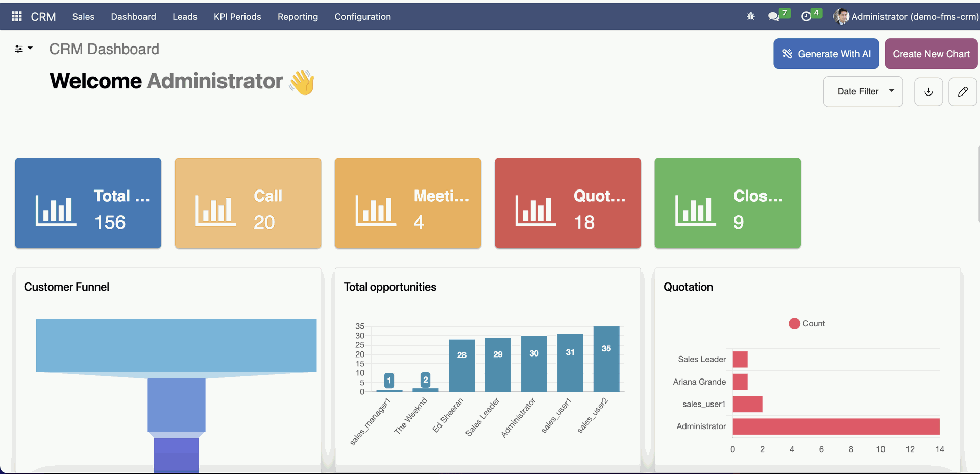Click the pencil edit dashboard icon

tap(962, 92)
